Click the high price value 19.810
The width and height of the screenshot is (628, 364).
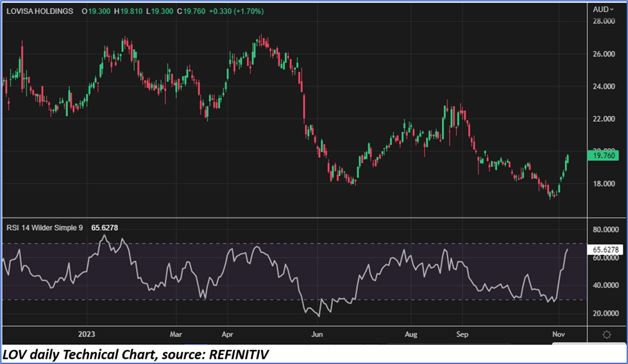[131, 11]
